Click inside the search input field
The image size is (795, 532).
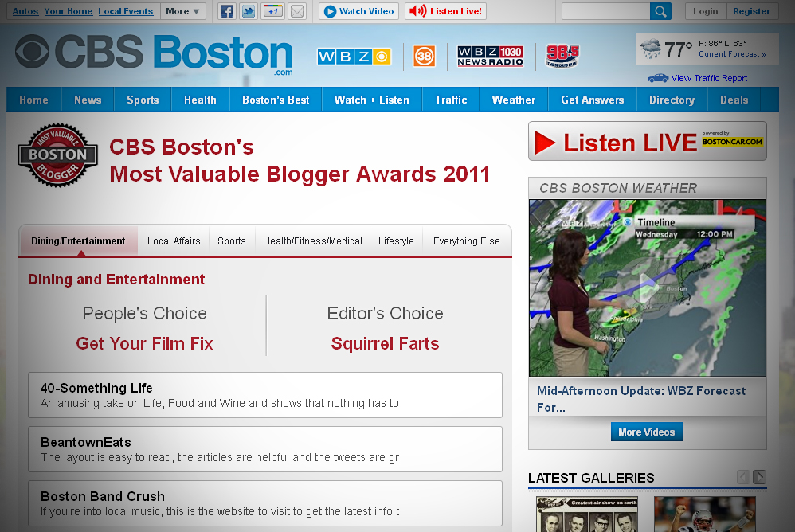pyautogui.click(x=606, y=11)
